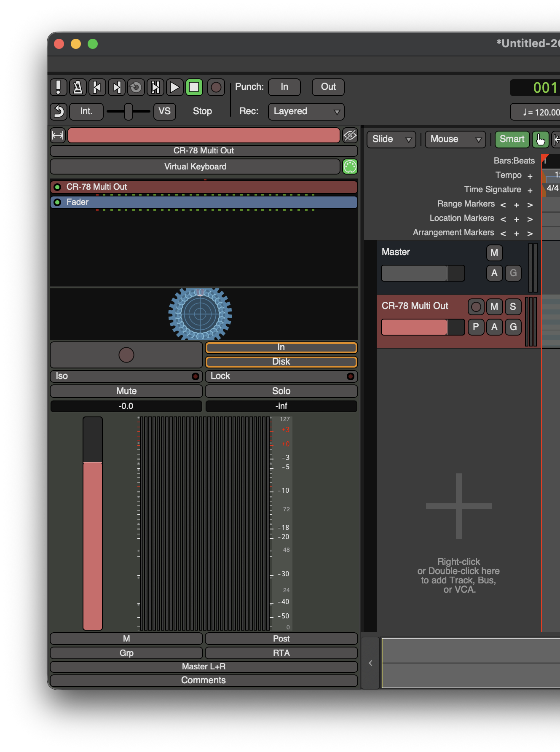Jump to session start

tap(97, 87)
